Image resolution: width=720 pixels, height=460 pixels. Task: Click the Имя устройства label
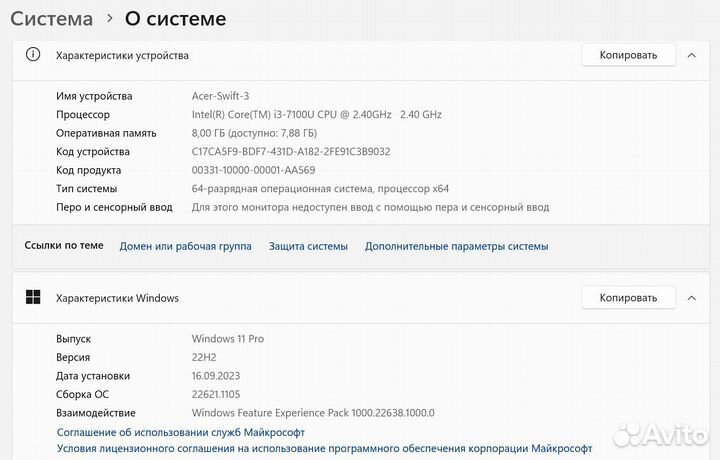click(x=94, y=96)
